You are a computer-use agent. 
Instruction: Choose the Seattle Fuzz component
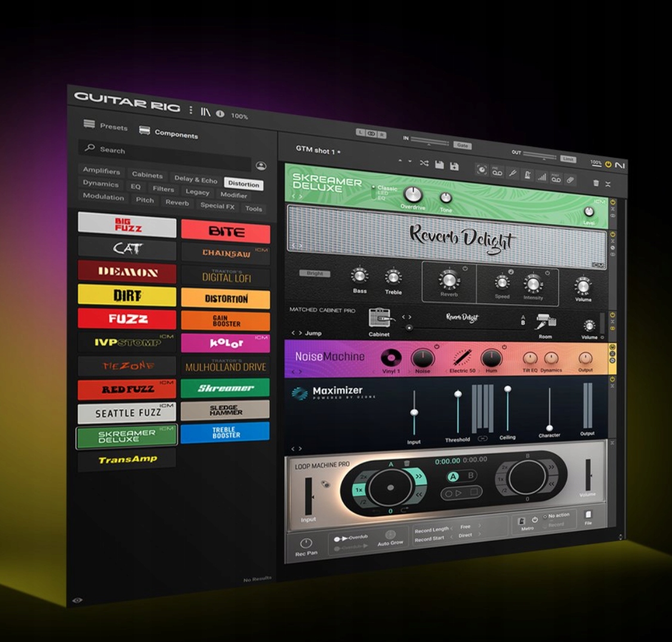click(x=127, y=413)
